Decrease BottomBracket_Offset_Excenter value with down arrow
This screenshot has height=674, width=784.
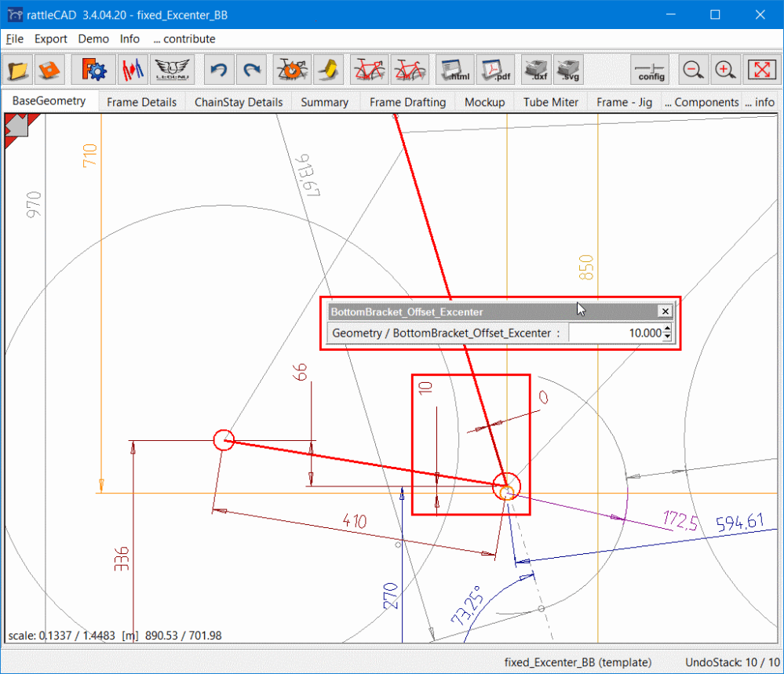tap(667, 337)
